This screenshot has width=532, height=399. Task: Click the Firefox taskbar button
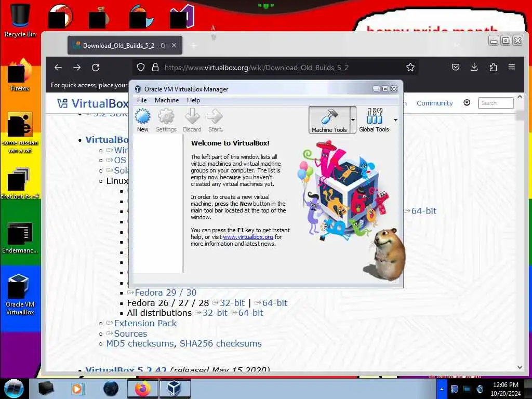click(143, 389)
